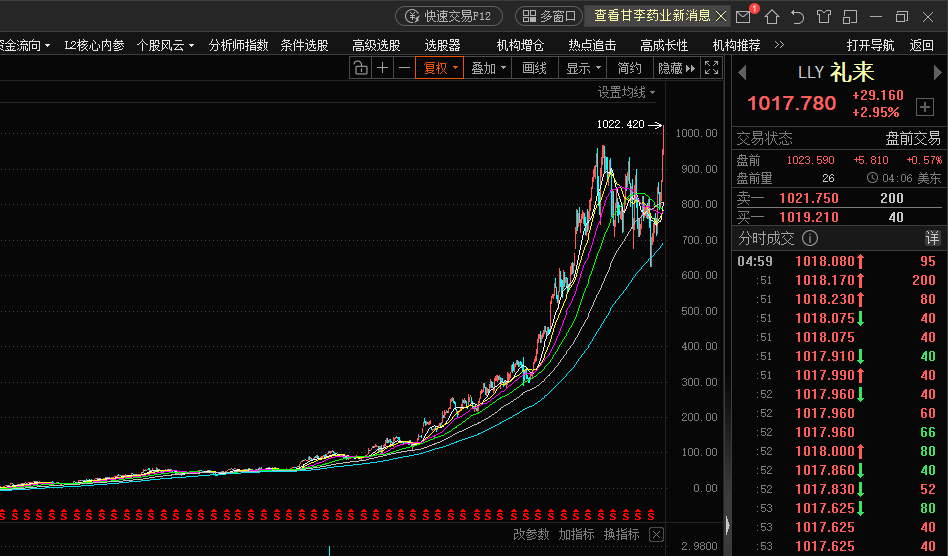
Task: Toggle the chart lock icon
Action: click(360, 68)
